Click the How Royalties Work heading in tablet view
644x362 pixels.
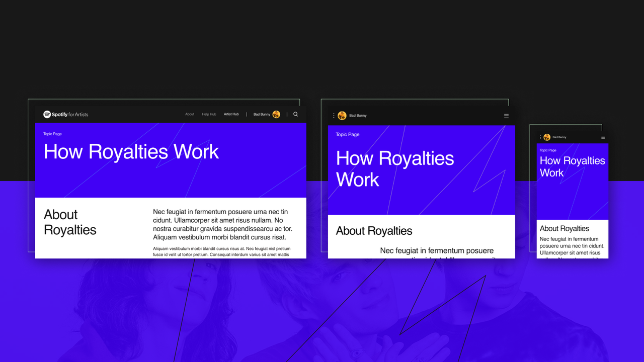pos(395,169)
